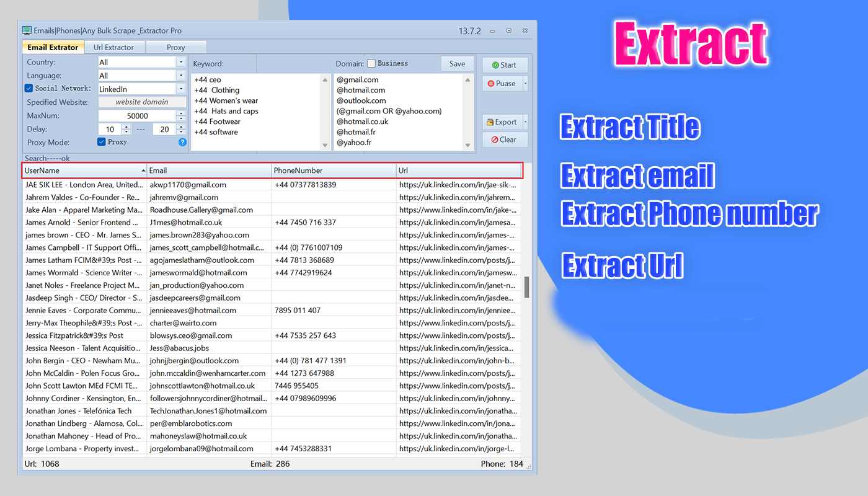Click the Save button
The image size is (868, 496).
[458, 64]
